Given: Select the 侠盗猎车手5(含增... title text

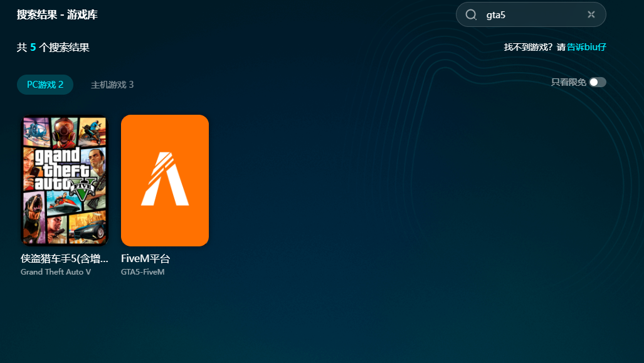Looking at the screenshot, I should pos(65,259).
